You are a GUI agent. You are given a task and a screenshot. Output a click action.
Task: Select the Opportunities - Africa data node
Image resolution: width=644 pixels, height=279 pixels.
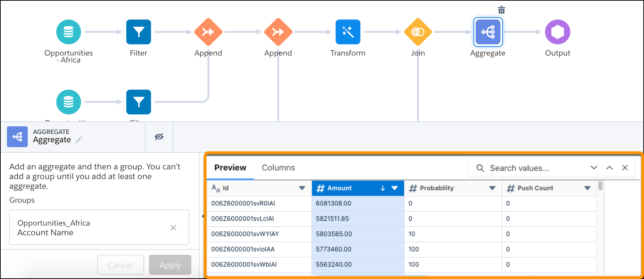click(x=69, y=32)
